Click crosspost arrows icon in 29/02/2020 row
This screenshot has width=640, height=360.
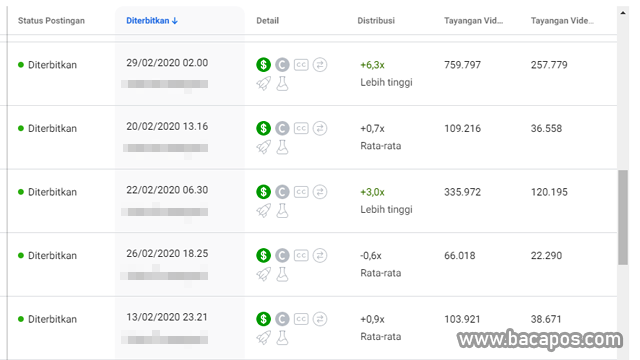pos(320,64)
